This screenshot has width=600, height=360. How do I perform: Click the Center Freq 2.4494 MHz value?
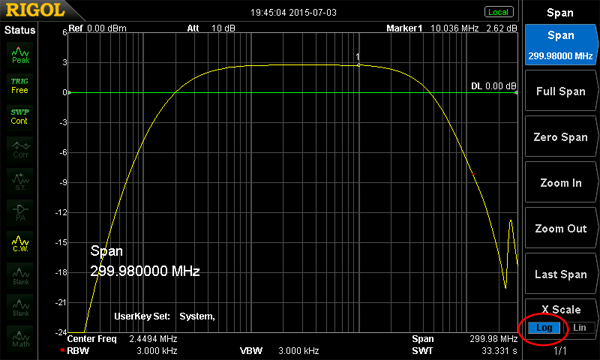[153, 339]
